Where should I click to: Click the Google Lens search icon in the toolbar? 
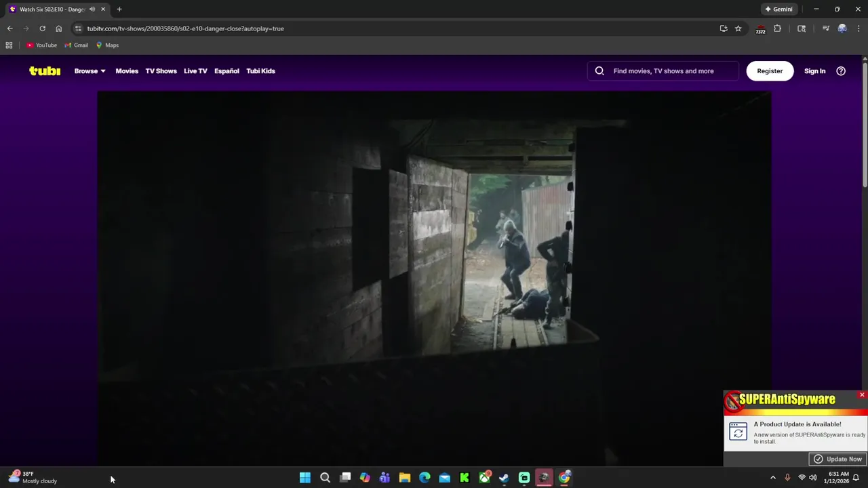802,28
